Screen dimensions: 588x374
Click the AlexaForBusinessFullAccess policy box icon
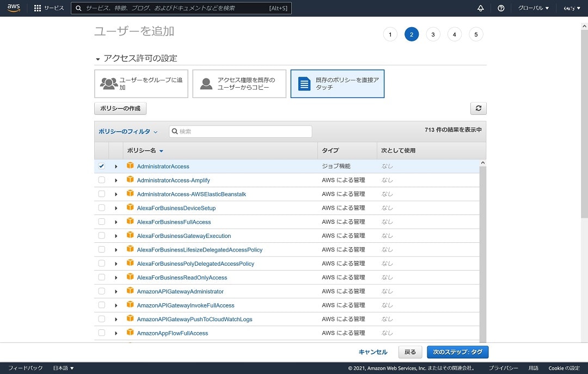(x=130, y=221)
